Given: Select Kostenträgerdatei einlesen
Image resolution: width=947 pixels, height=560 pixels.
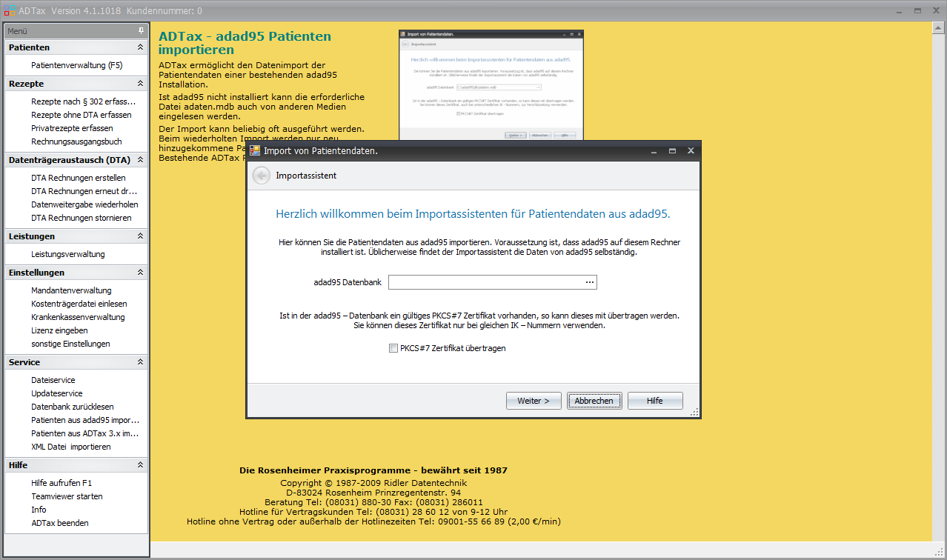Looking at the screenshot, I should click(79, 304).
